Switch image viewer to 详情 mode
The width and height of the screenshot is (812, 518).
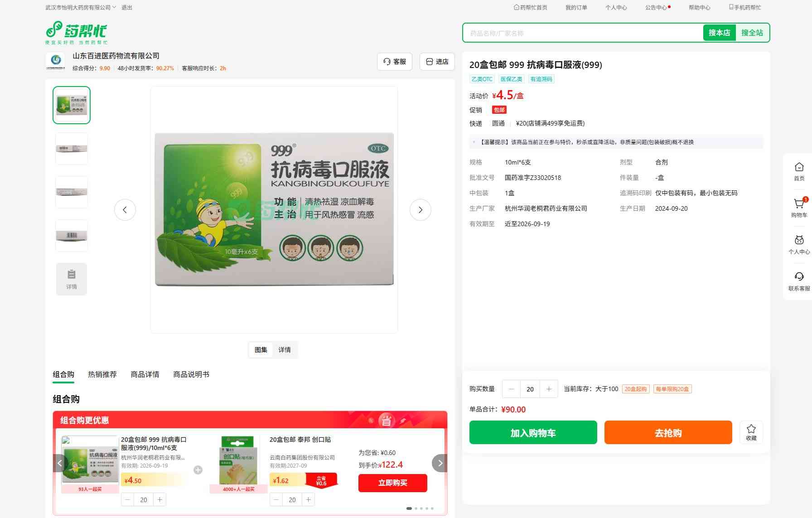pos(285,350)
